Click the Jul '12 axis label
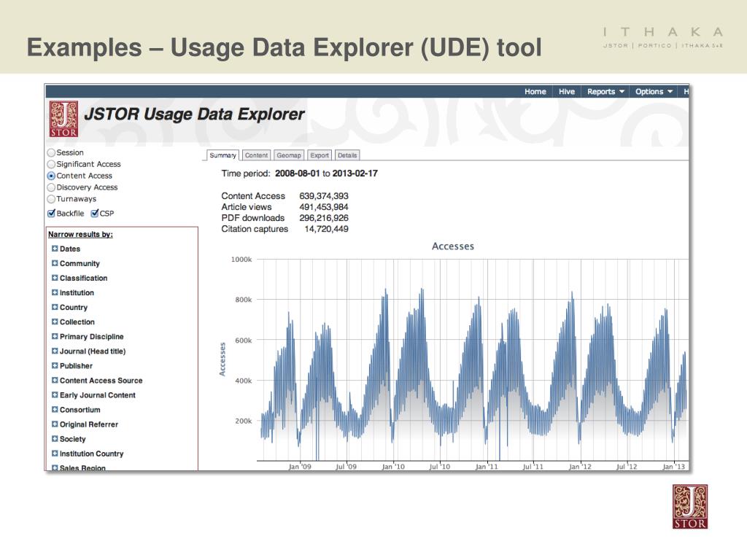The height and width of the screenshot is (560, 747). 627,467
